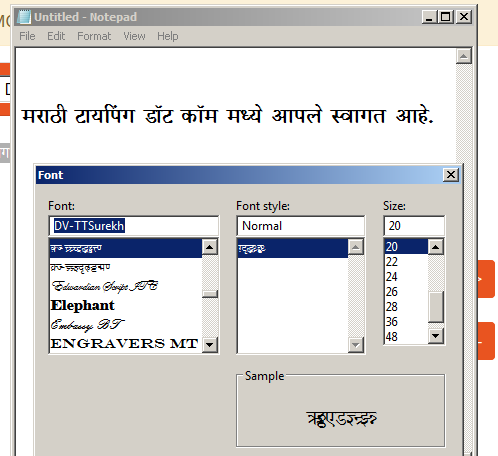Choose size 24 from size list
The image size is (498, 456).
click(x=406, y=277)
